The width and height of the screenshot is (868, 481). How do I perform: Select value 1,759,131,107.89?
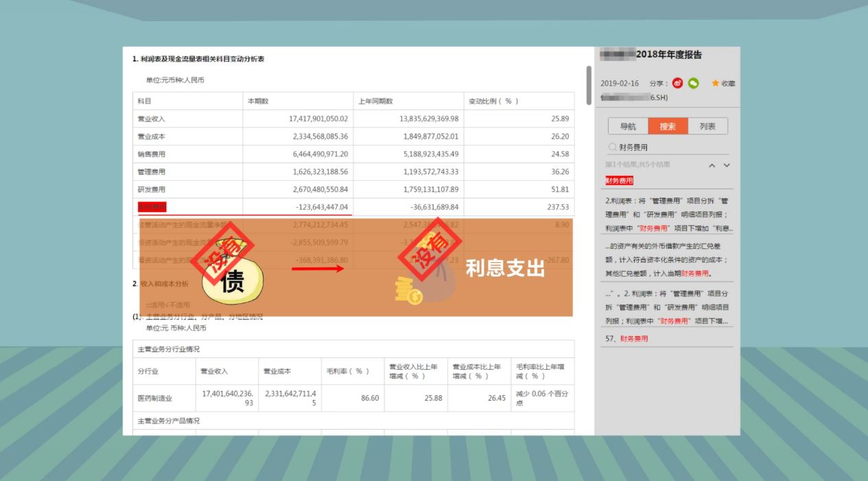pos(430,189)
